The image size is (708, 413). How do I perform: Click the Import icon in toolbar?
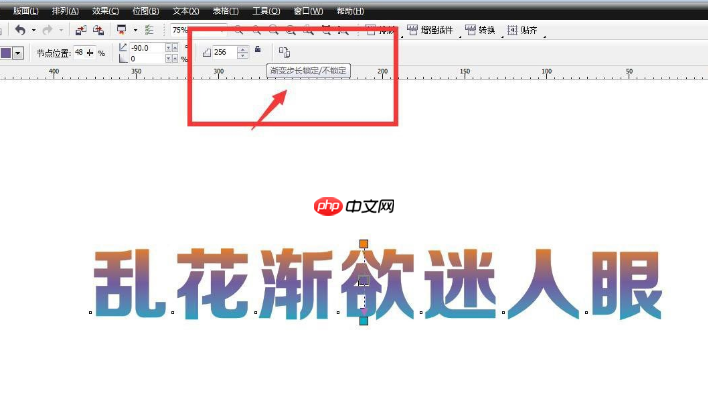coord(81,30)
